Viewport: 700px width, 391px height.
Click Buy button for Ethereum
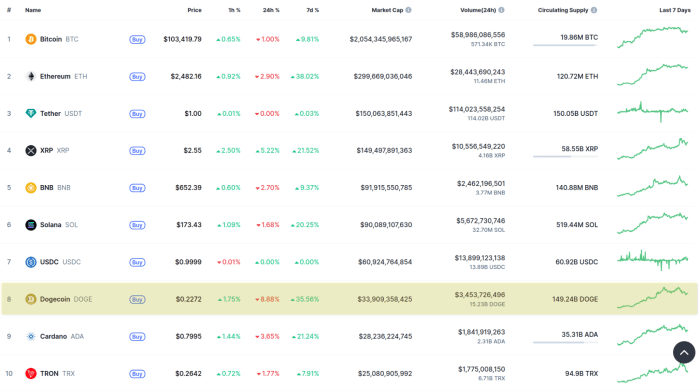137,77
